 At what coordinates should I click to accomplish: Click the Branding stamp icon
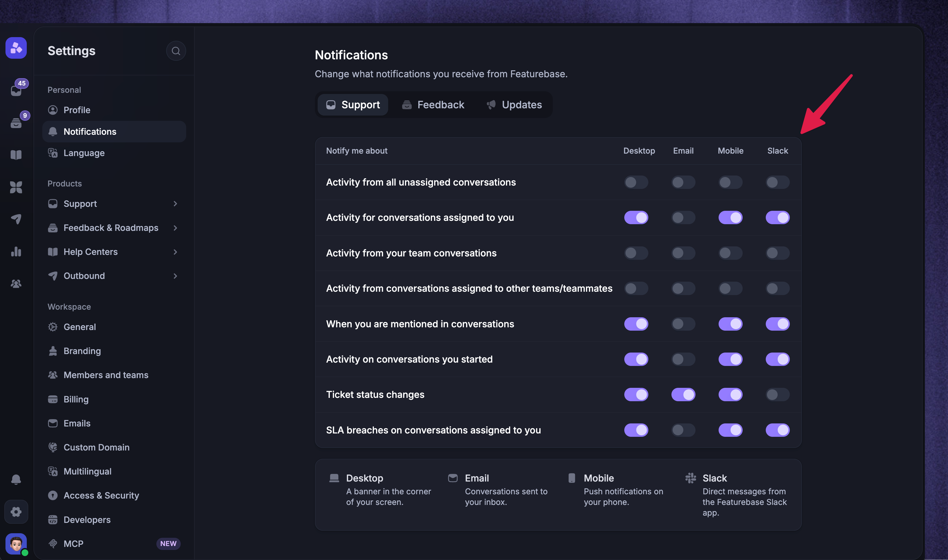(x=53, y=351)
